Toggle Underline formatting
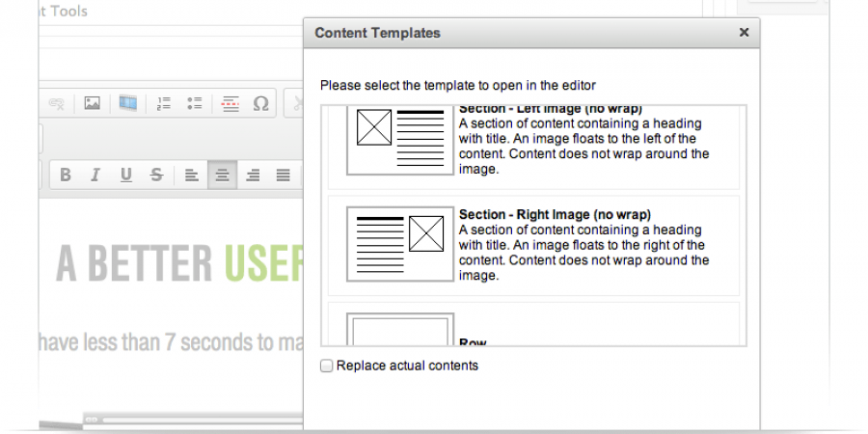Screen dimensions: 868x434 tap(126, 176)
